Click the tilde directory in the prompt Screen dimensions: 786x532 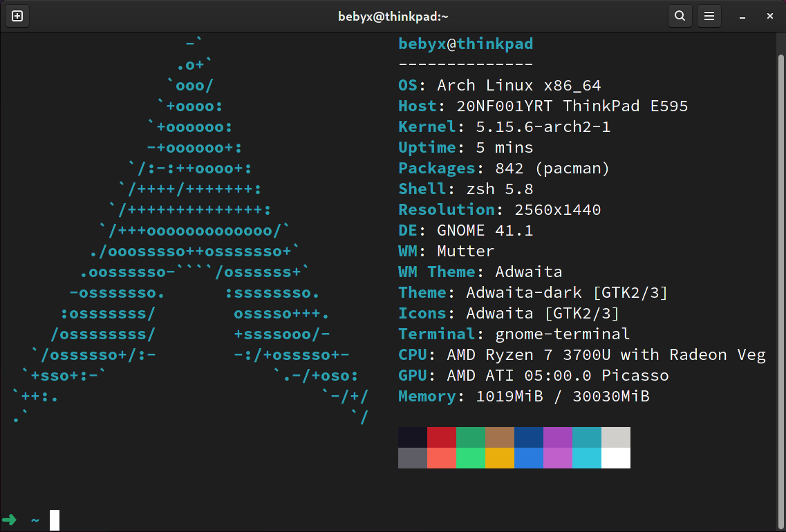[x=35, y=520]
